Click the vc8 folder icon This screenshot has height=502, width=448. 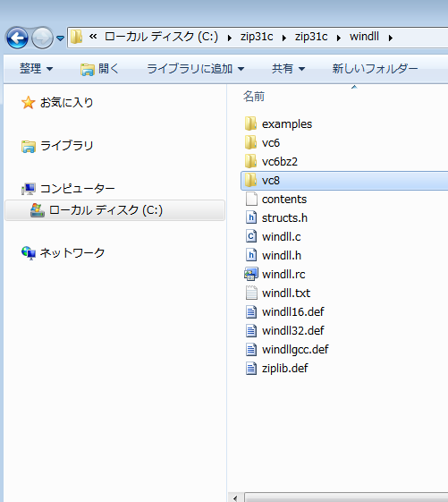(251, 180)
